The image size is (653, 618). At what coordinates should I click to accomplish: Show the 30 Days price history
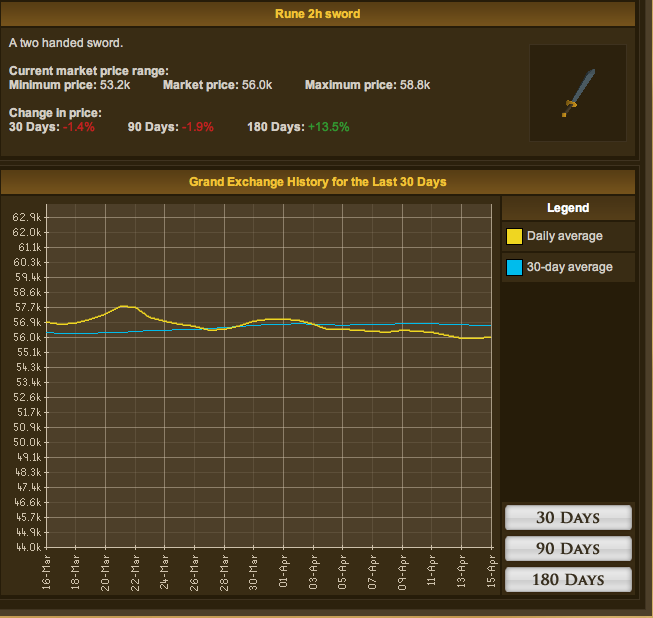click(568, 518)
